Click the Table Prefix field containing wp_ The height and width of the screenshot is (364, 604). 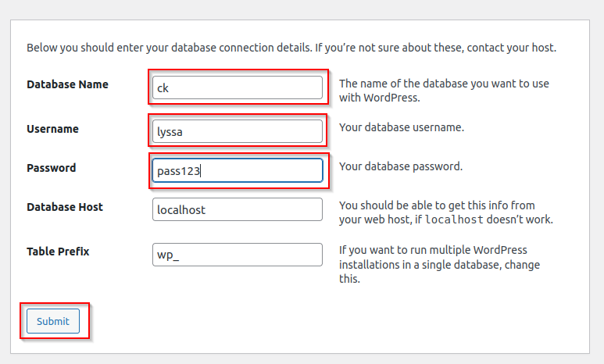click(x=238, y=254)
